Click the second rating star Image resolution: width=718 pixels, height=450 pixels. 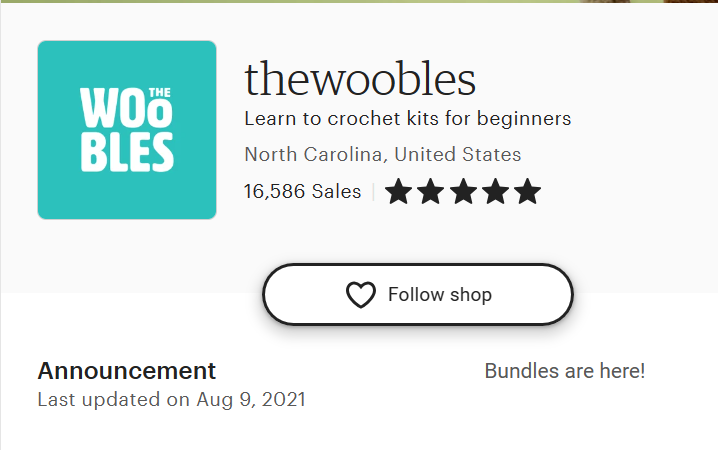tap(431, 191)
